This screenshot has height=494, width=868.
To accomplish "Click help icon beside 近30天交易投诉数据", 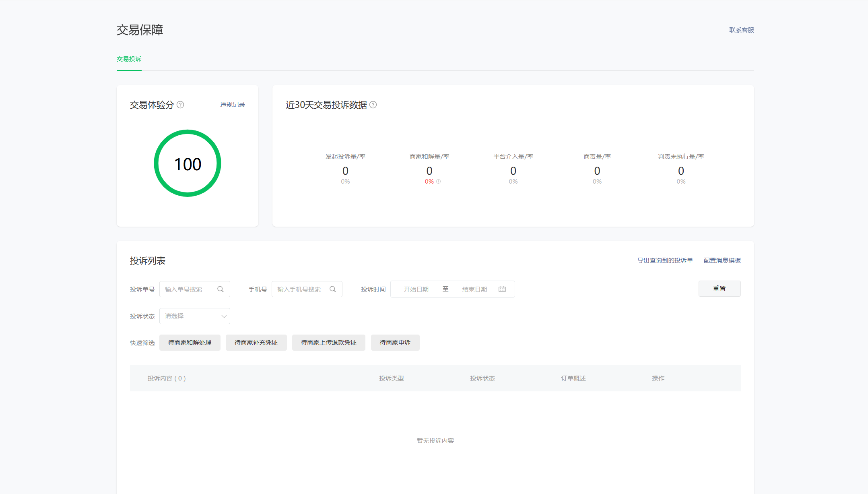I will click(x=373, y=105).
